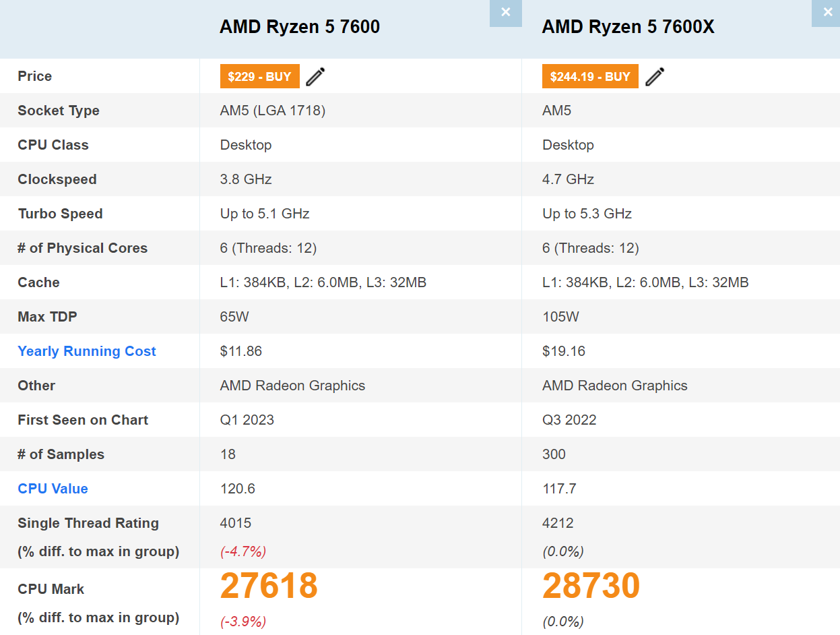840x635 pixels.
Task: Select the AMD Ryzen 5 7600 heading
Action: (x=300, y=27)
